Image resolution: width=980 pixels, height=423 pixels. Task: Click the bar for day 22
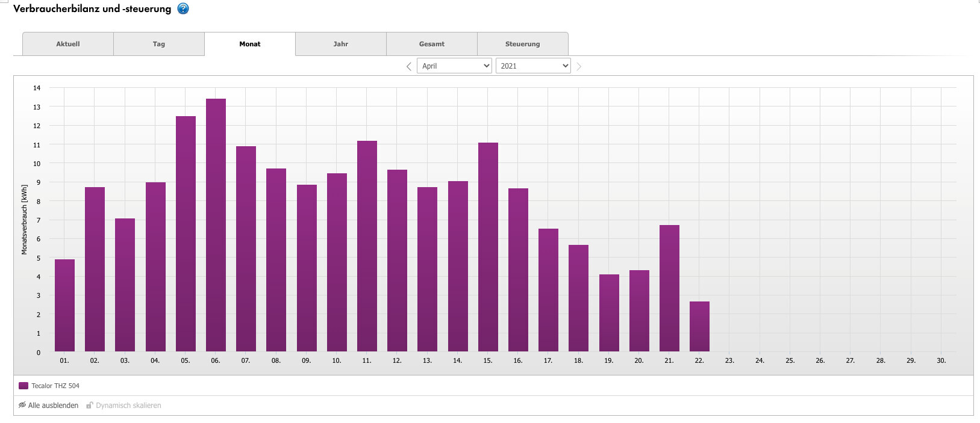click(x=699, y=327)
